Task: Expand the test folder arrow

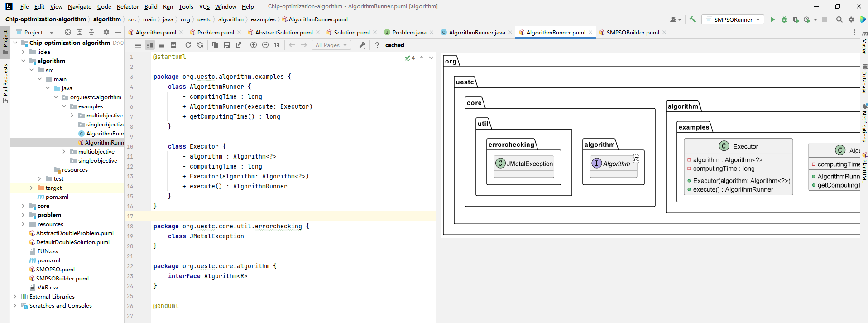Action: click(39, 179)
